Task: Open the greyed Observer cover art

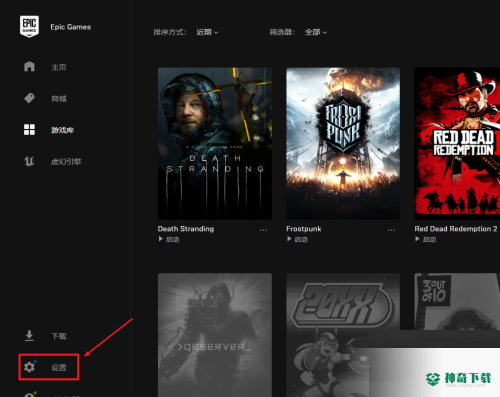Action: click(x=215, y=335)
